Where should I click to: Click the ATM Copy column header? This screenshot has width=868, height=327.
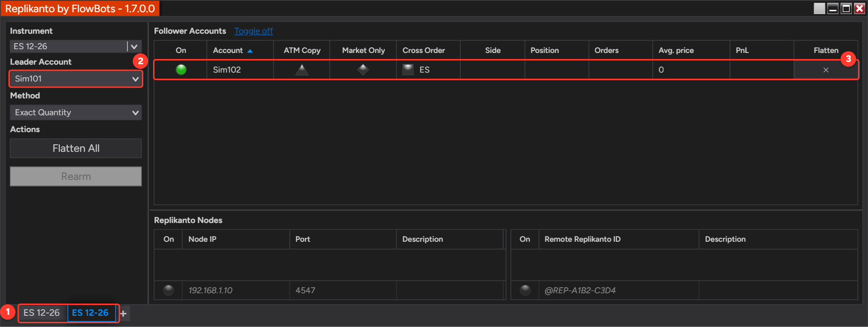(x=302, y=50)
